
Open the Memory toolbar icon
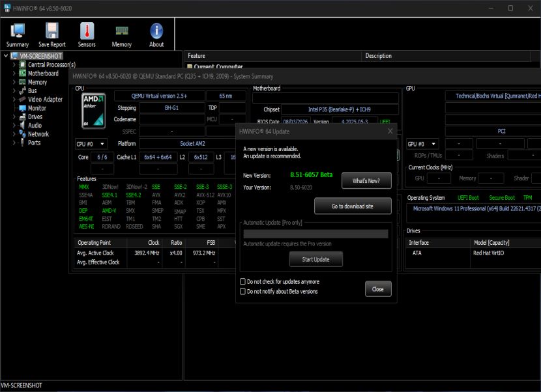(122, 31)
